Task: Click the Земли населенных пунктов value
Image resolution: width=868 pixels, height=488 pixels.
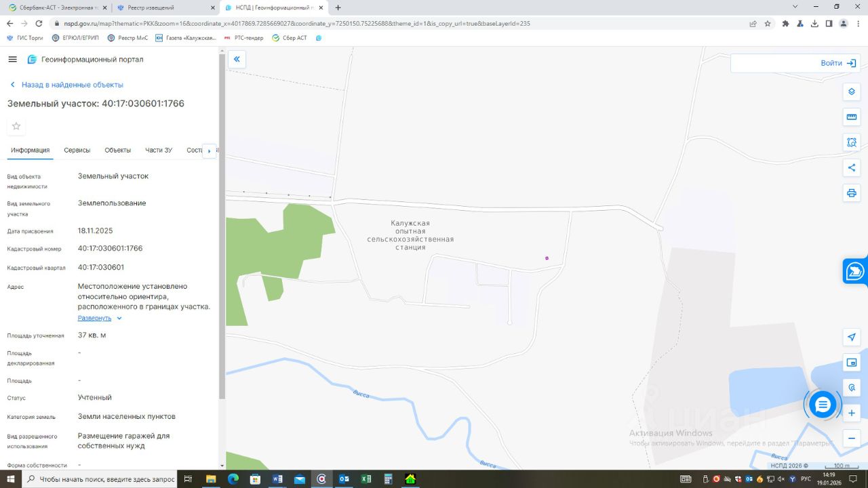Action: pos(127,416)
